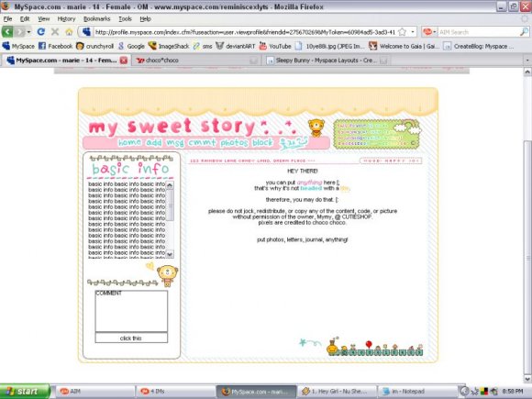
Task: Open the Windows Start menu
Action: 25,391
